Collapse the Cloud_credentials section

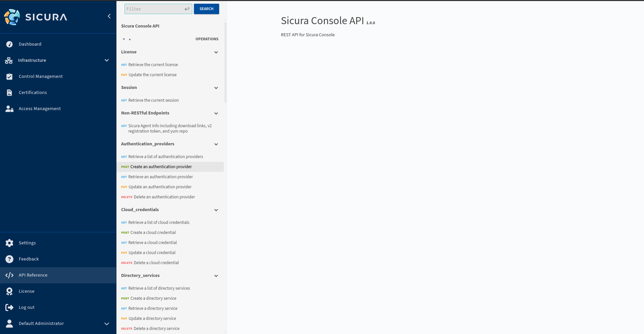click(x=216, y=210)
